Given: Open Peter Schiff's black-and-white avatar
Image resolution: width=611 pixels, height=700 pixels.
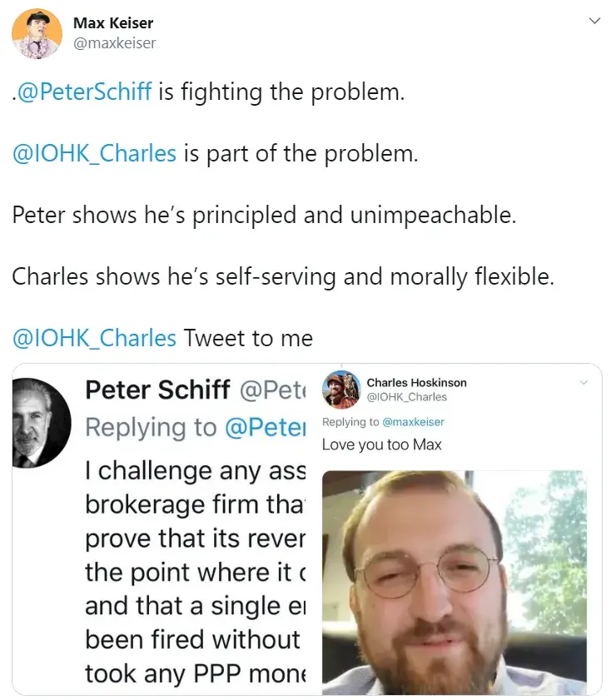Looking at the screenshot, I should coord(42,423).
